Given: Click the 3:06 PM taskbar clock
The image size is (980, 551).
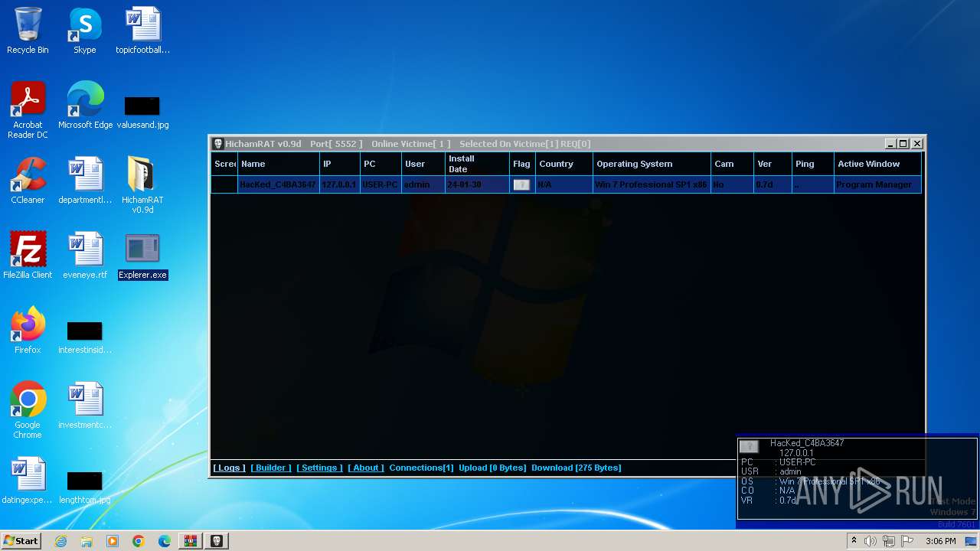Looking at the screenshot, I should point(940,541).
